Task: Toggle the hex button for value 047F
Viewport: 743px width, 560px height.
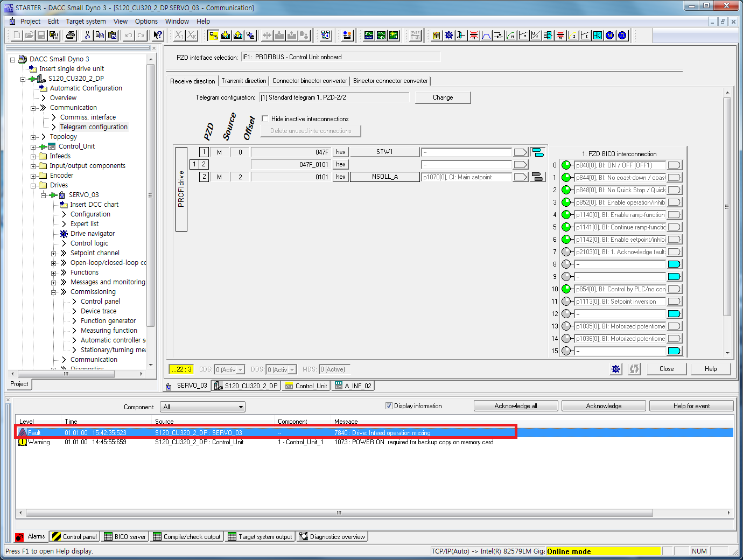Action: coord(341,152)
